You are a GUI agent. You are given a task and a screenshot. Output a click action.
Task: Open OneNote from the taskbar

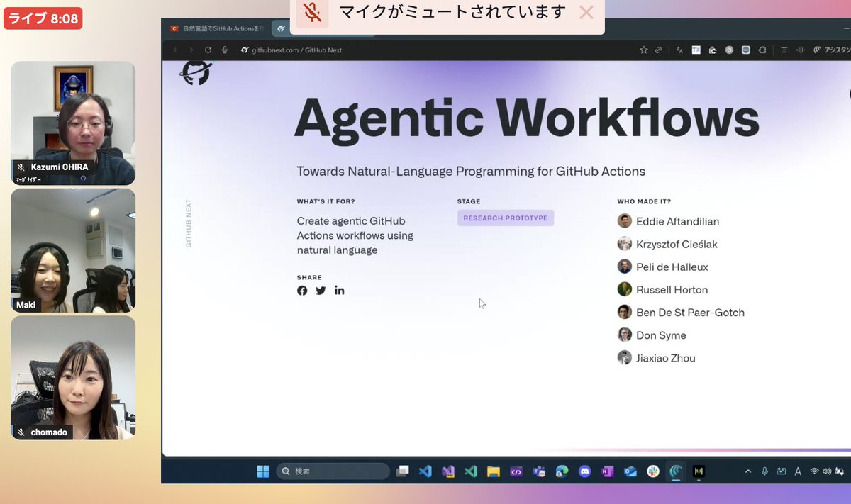(x=607, y=471)
